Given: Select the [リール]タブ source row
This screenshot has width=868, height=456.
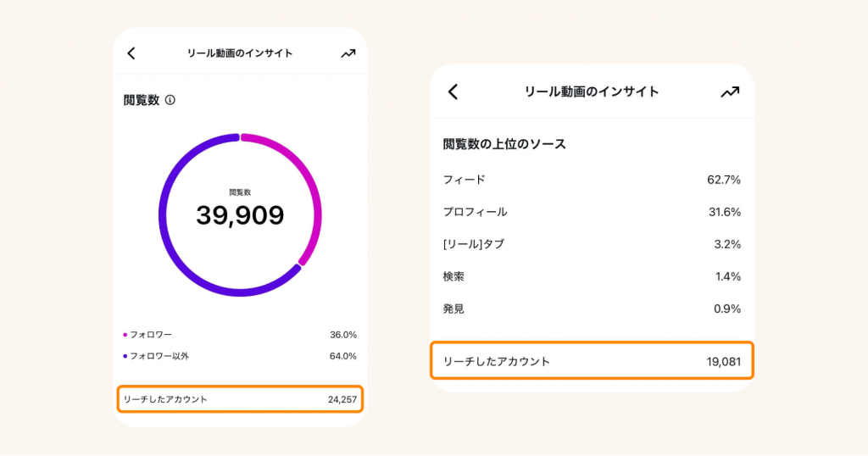Looking at the screenshot, I should [592, 244].
